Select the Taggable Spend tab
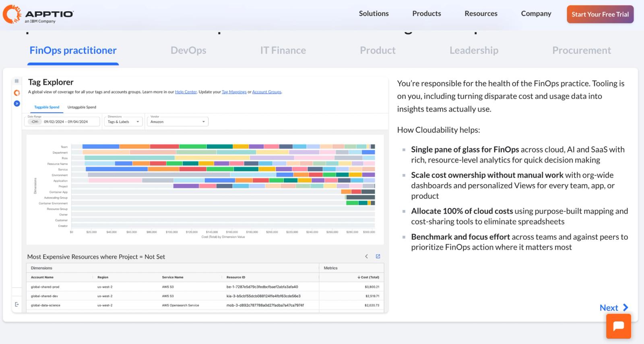The height and width of the screenshot is (344, 644). [x=47, y=107]
